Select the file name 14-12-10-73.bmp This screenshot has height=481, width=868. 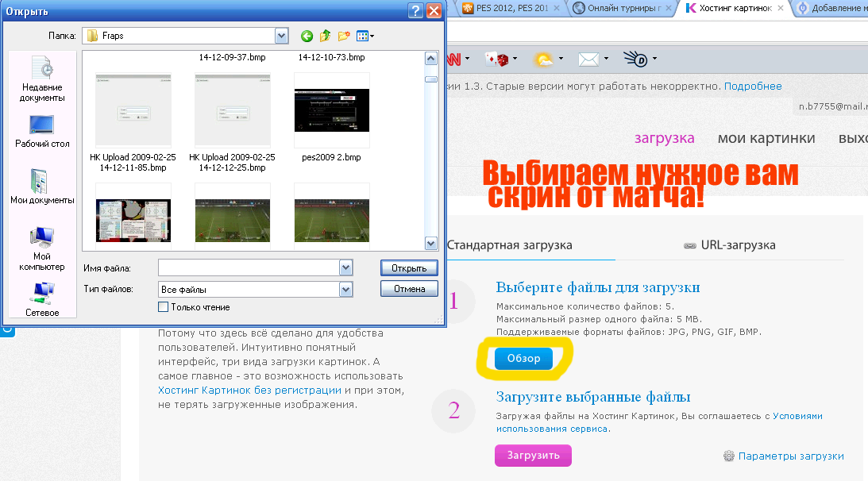(x=332, y=57)
